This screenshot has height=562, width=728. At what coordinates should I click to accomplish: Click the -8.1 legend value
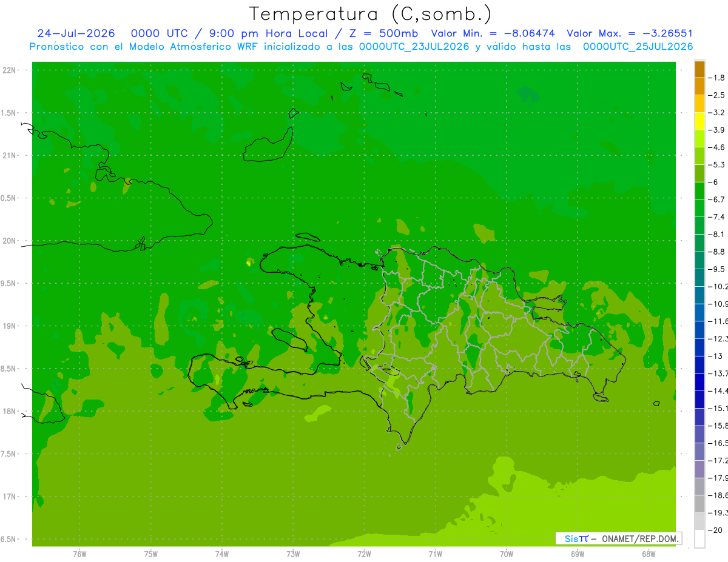pyautogui.click(x=718, y=234)
